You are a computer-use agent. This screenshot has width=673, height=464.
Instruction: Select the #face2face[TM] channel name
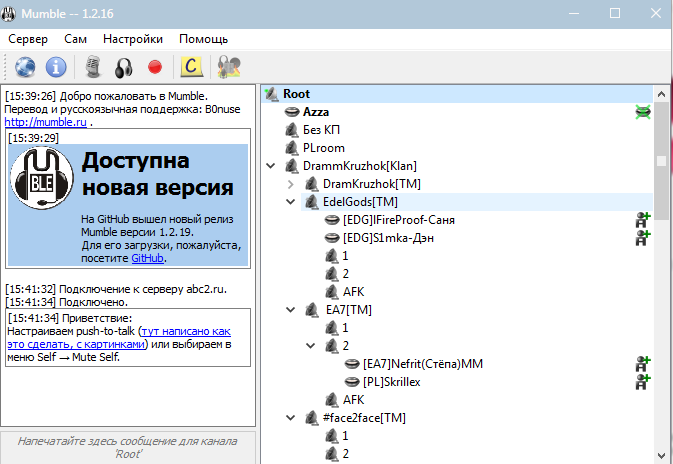364,418
